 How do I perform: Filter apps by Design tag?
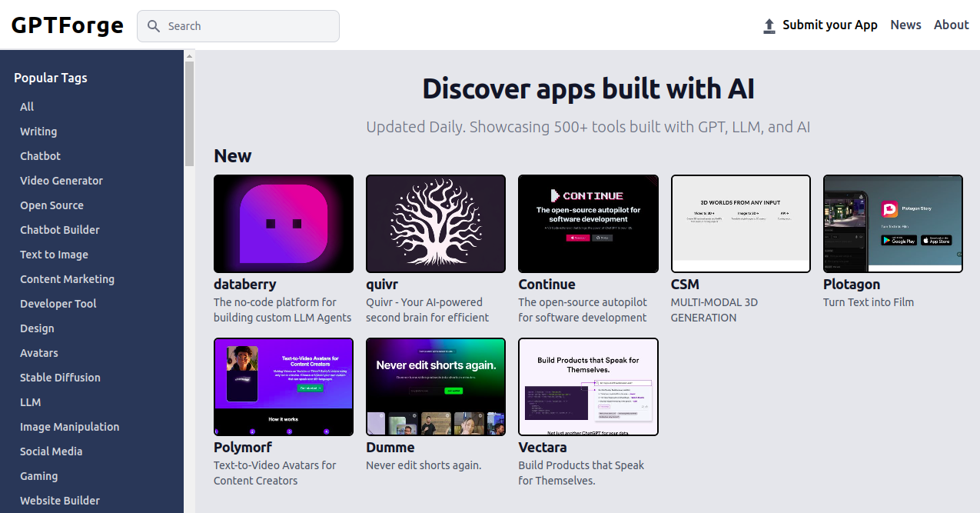(37, 328)
